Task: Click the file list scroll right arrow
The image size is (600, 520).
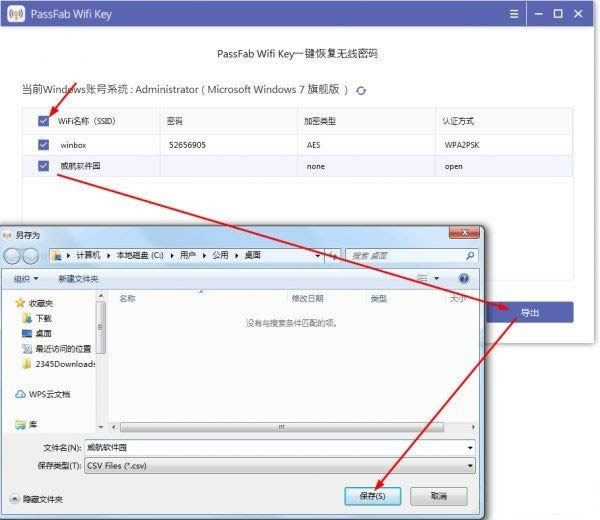Action: pos(473,427)
